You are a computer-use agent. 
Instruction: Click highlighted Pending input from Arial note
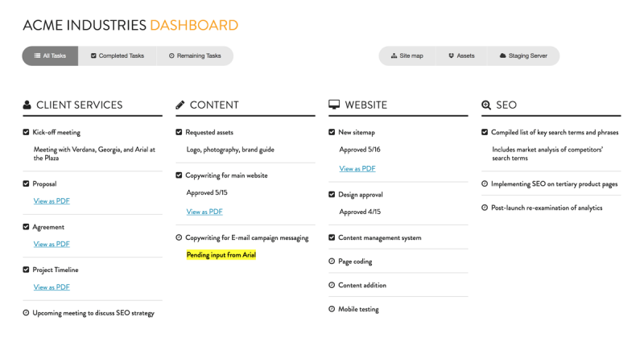pos(221,255)
